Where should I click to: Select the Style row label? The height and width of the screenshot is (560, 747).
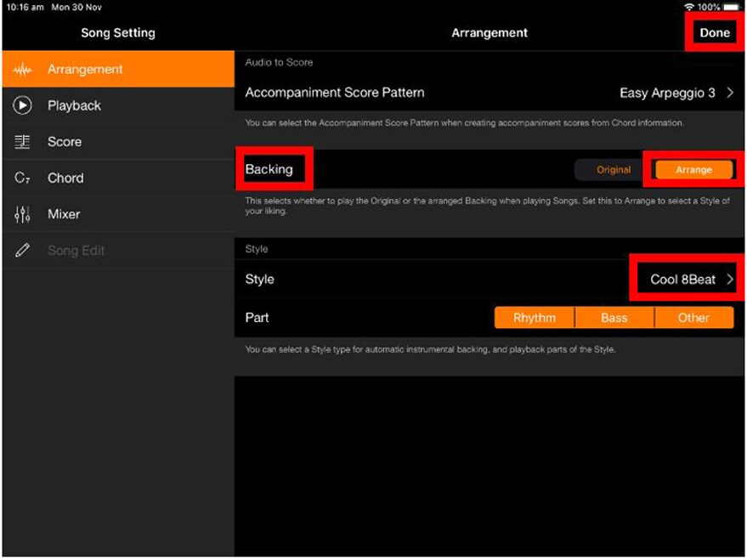tap(260, 280)
